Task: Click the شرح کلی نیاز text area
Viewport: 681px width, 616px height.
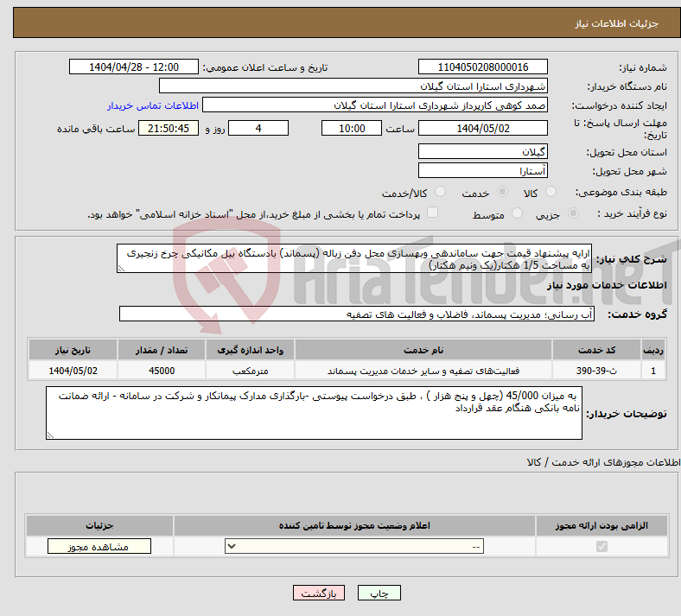Action: pyautogui.click(x=354, y=258)
